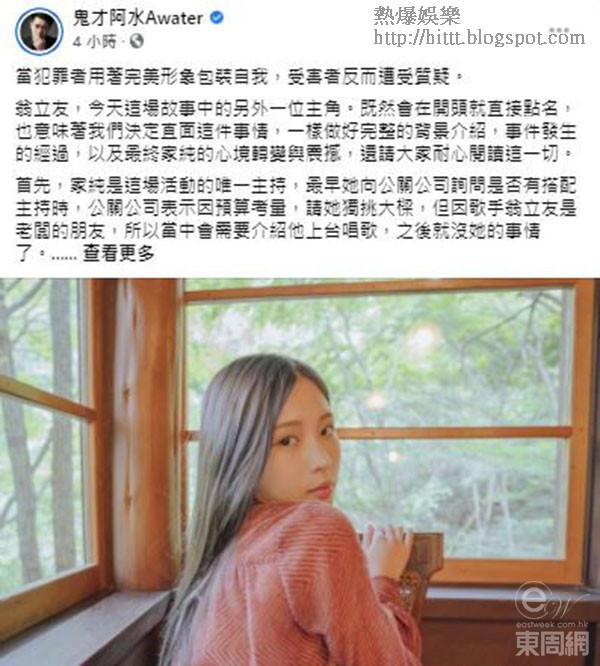The height and width of the screenshot is (666, 600).
Task: Click the woman's face in the photo
Action: [304, 445]
